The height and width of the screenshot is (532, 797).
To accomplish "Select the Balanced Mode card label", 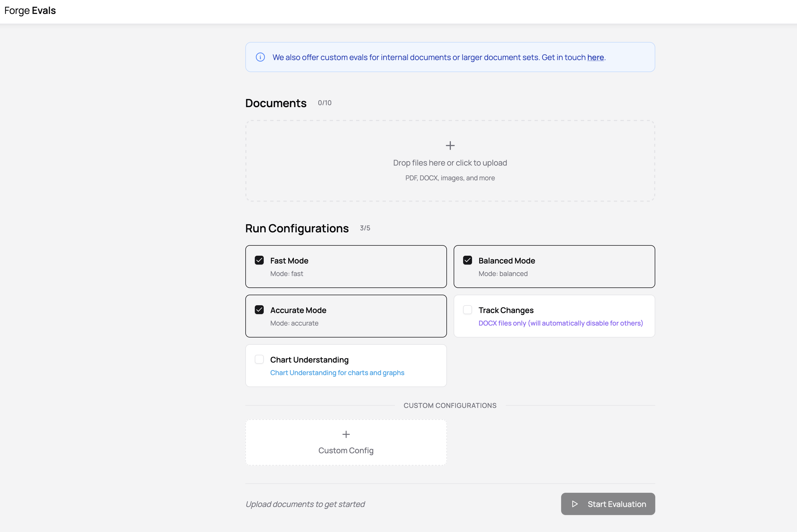I will coord(506,260).
